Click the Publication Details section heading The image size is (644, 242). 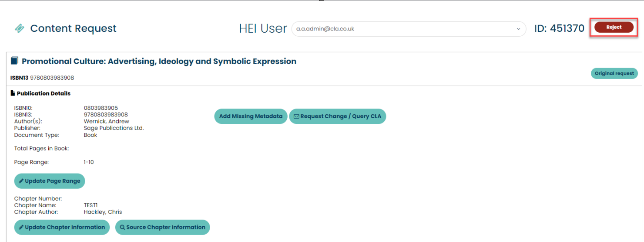coord(44,93)
